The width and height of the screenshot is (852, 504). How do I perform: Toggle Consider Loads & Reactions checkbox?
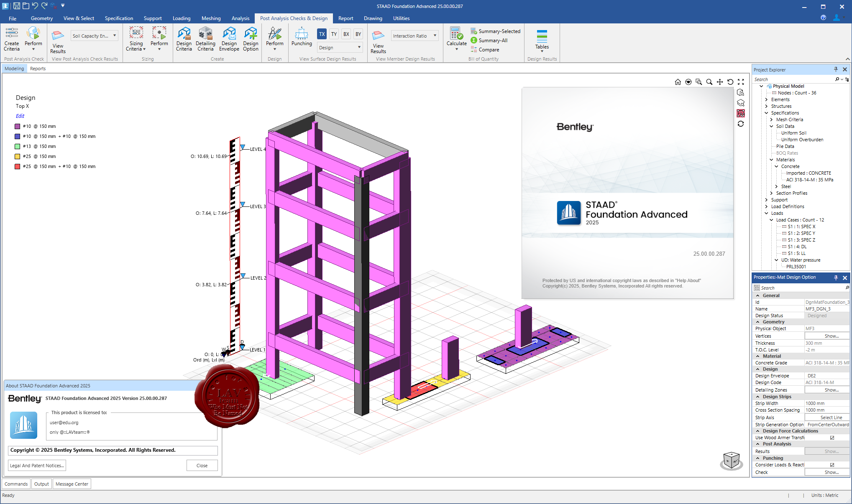832,465
